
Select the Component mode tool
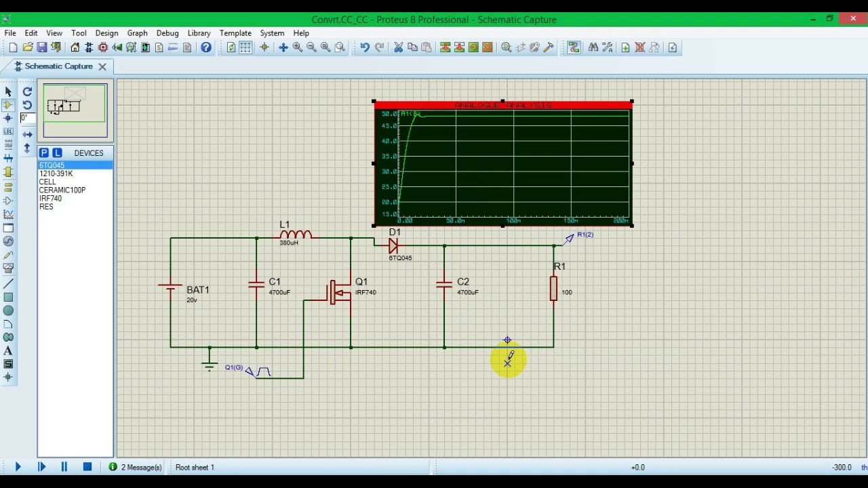(8, 105)
